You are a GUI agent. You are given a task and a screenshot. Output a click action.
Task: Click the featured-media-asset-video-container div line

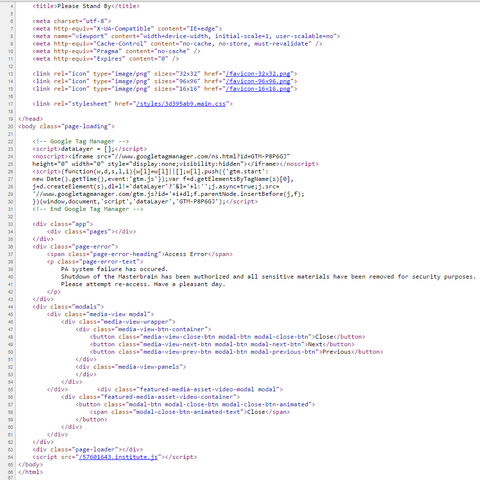click(x=150, y=397)
